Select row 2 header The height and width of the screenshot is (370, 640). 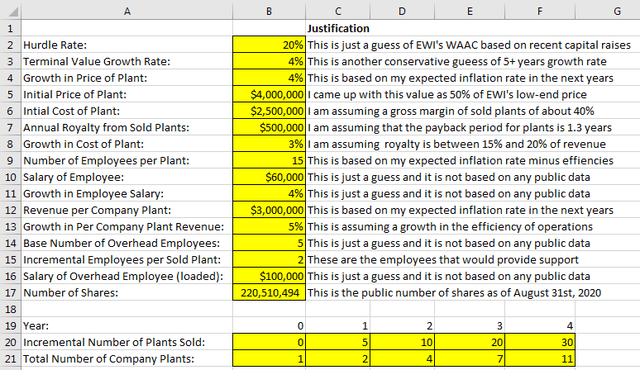11,44
